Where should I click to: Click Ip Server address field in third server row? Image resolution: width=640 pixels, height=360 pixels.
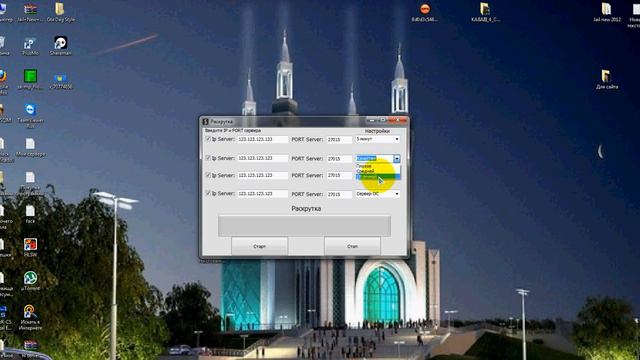[x=262, y=175]
